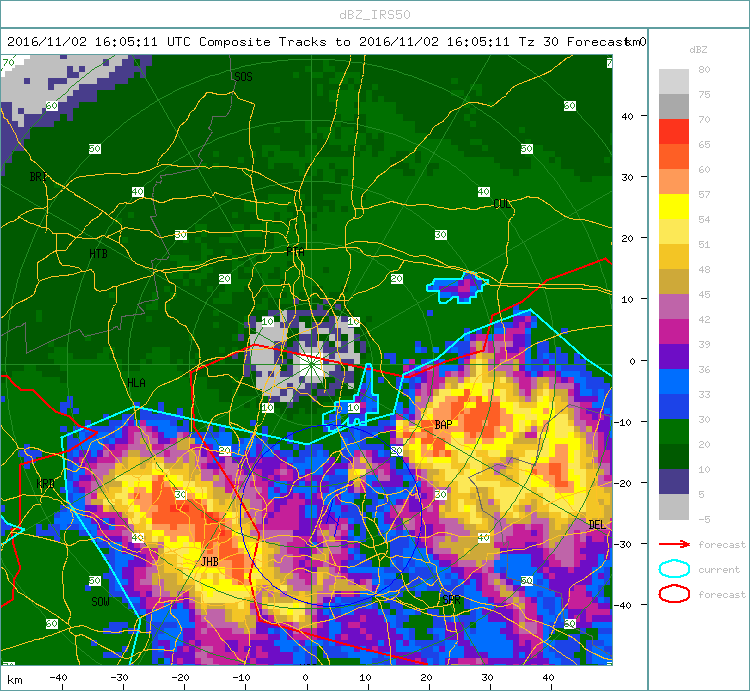The image size is (750, 691).
Task: Click the dark gray 70–75 dBZ swatch
Action: (674, 107)
